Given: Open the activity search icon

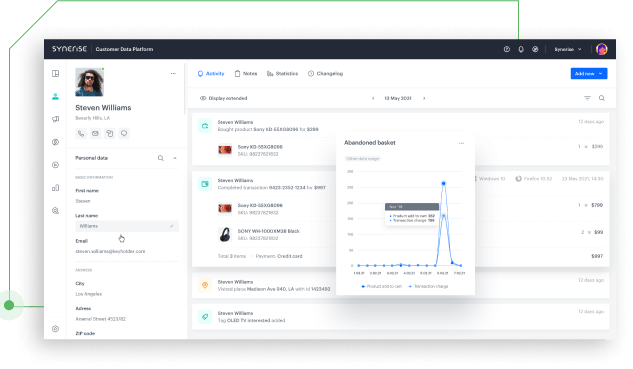Looking at the screenshot, I should (602, 98).
